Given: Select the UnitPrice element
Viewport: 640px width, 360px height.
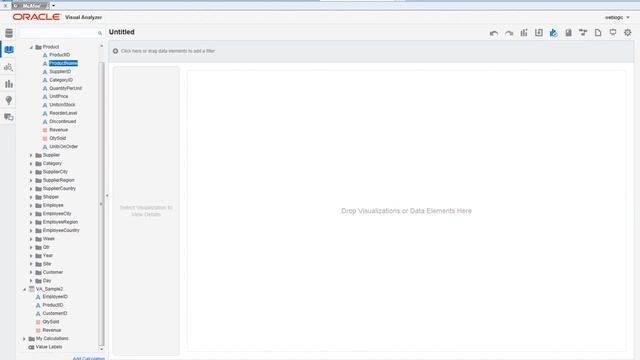Looking at the screenshot, I should click(x=59, y=97).
